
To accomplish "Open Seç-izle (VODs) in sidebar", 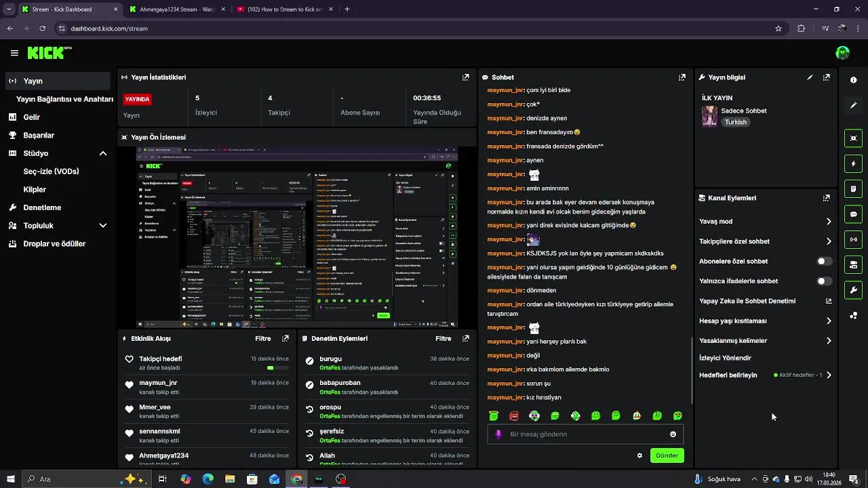I will 52,171.
